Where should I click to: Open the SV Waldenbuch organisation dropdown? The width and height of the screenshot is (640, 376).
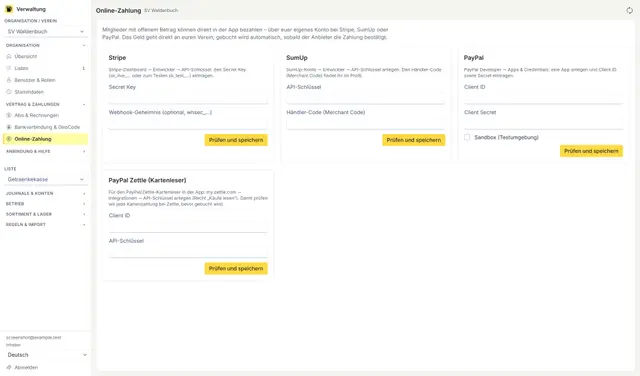[46, 31]
